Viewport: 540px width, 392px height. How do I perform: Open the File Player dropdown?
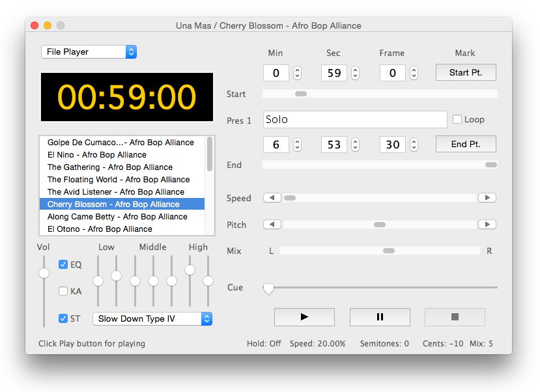[x=89, y=52]
